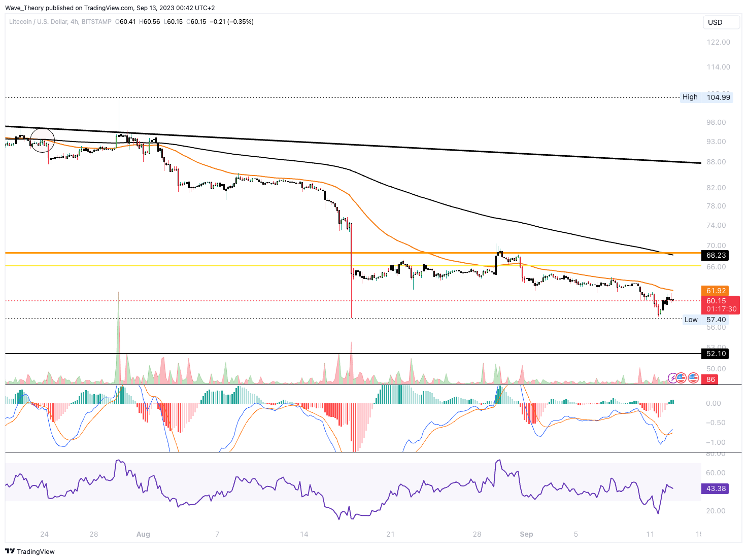747x560 pixels.
Task: Click 122.00 on the price scale
Action: [719, 42]
